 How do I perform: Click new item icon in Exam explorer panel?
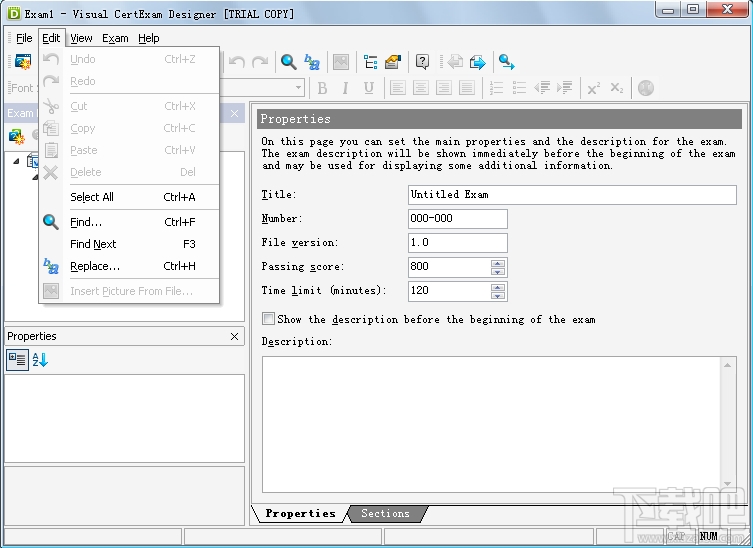[x=17, y=136]
